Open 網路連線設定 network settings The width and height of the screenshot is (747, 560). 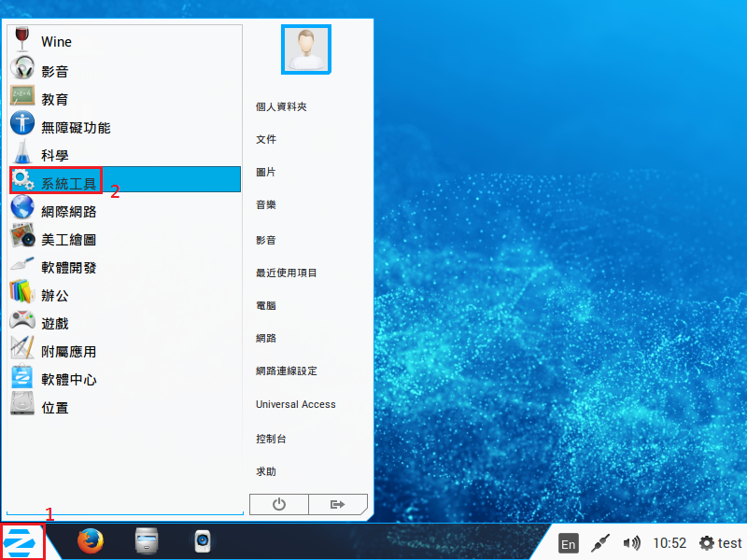pos(287,371)
